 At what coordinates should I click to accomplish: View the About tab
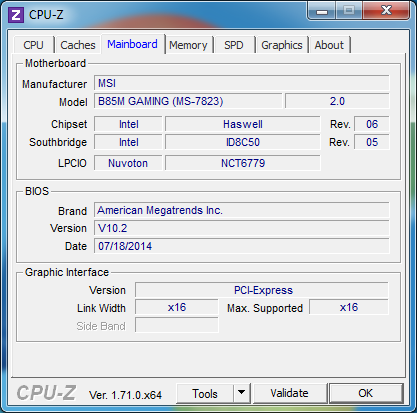coord(329,45)
